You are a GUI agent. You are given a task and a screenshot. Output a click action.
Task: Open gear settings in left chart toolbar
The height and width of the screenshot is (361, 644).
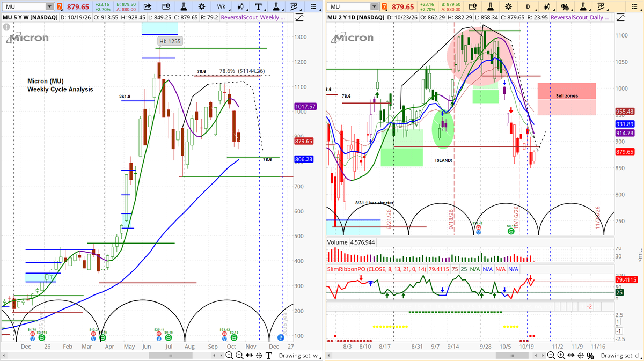click(201, 7)
